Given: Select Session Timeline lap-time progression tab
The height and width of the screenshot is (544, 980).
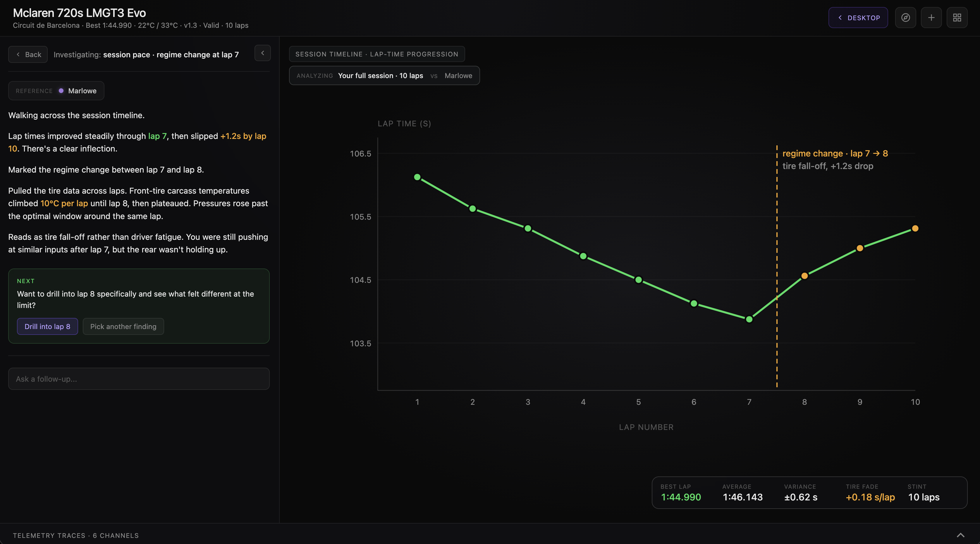Looking at the screenshot, I should click(377, 54).
